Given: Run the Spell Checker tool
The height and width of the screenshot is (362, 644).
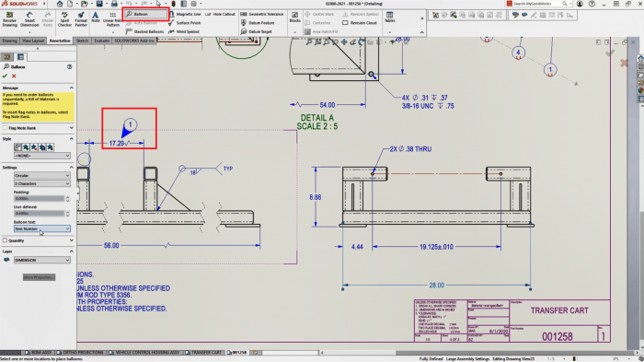Looking at the screenshot, I should coord(64,19).
